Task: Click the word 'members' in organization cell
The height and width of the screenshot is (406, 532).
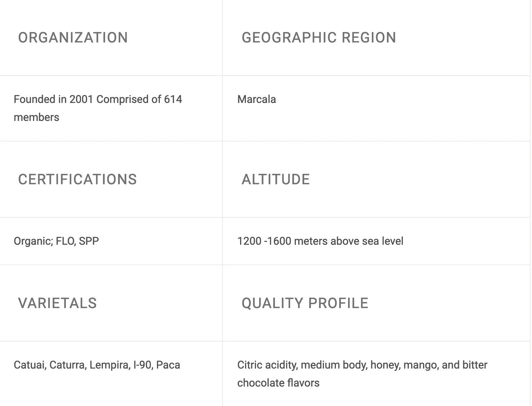Action: coord(36,117)
